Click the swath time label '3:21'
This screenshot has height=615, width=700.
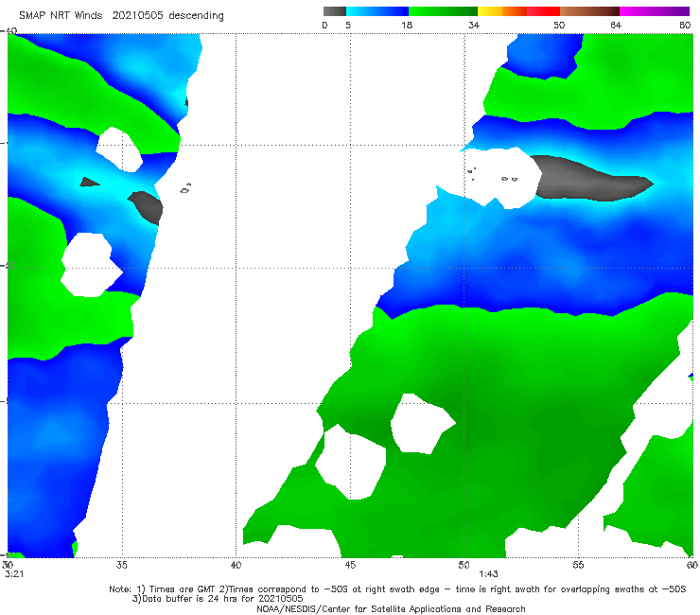(14, 574)
